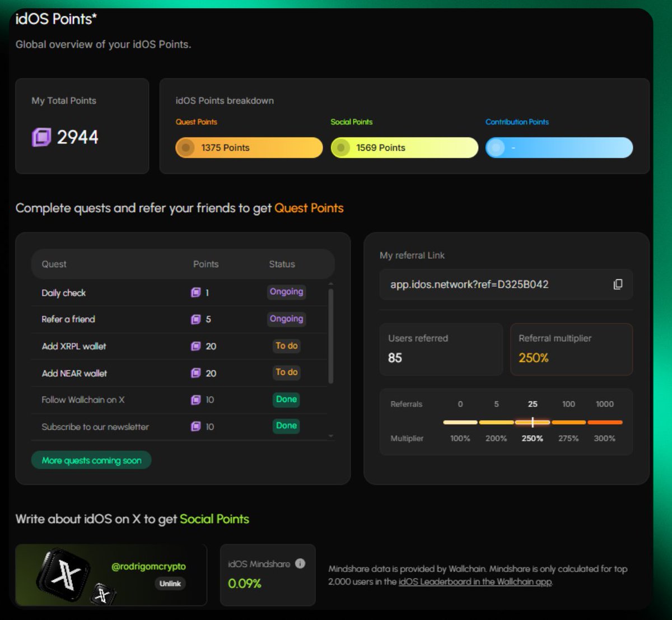Click To do for Add NEAR wallet

(286, 372)
